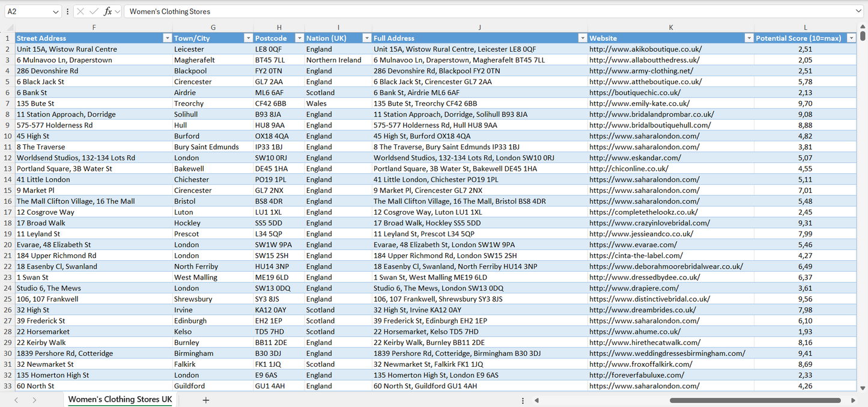Image resolution: width=868 pixels, height=407 pixels.
Task: Select column G header
Action: point(213,27)
